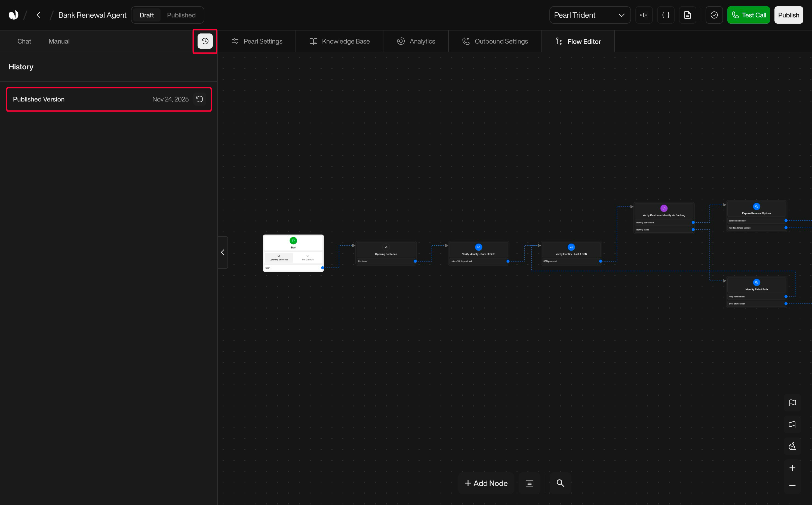Open the variables panel with the {} icon

point(665,15)
